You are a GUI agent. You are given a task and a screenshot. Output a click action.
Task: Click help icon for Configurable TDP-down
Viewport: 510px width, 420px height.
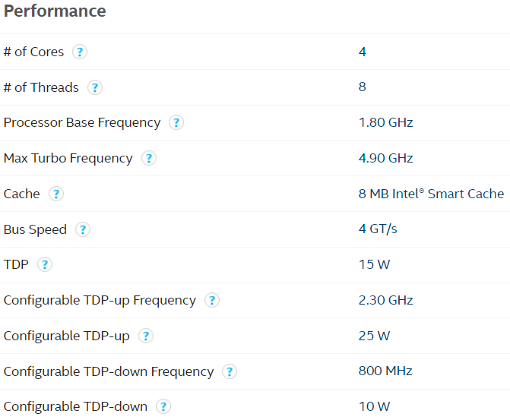(163, 406)
